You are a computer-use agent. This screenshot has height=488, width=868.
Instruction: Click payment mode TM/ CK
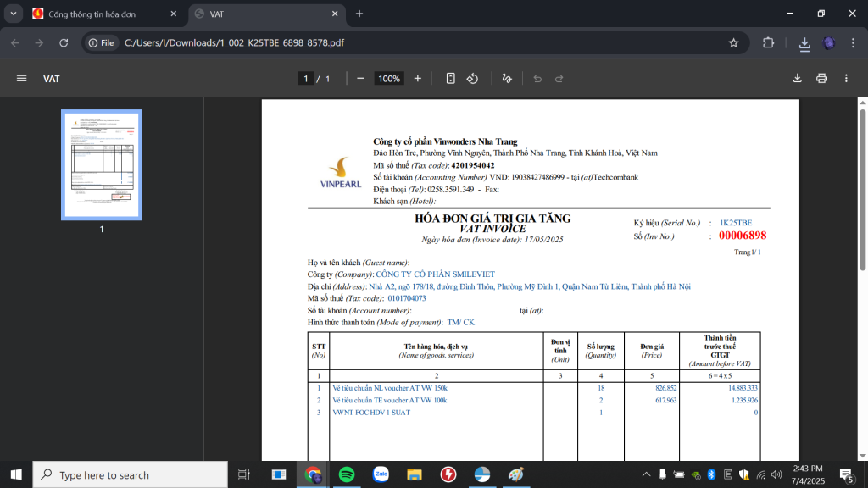tap(460, 322)
